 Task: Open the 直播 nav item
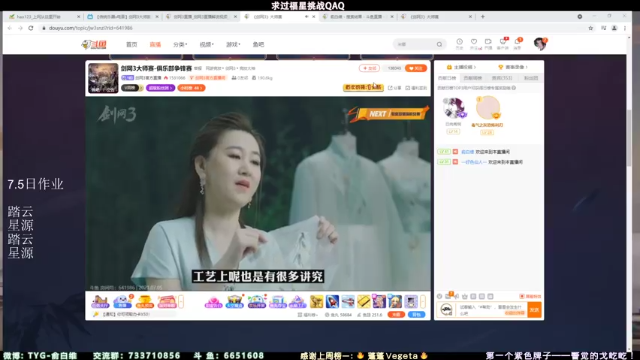pyautogui.click(x=155, y=44)
